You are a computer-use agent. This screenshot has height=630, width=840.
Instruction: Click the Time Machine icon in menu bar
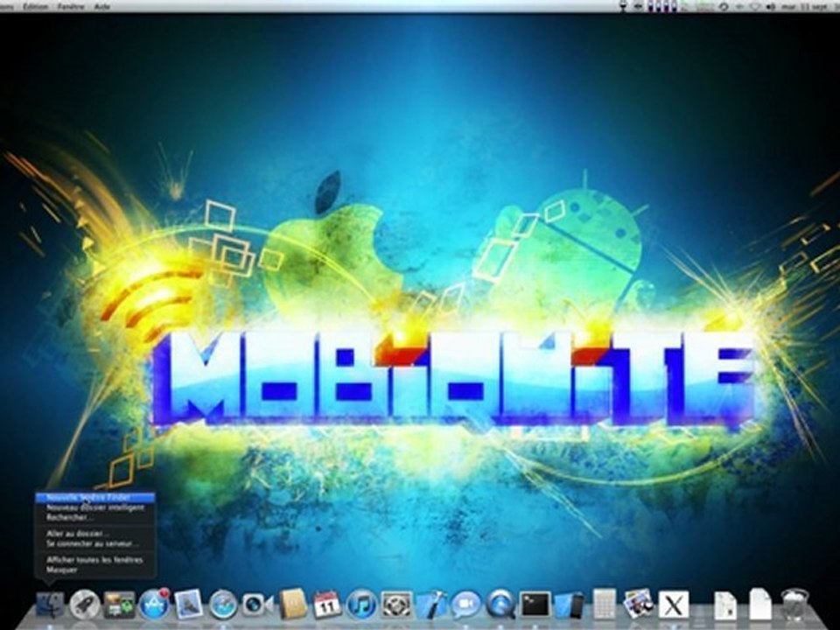pyautogui.click(x=724, y=7)
